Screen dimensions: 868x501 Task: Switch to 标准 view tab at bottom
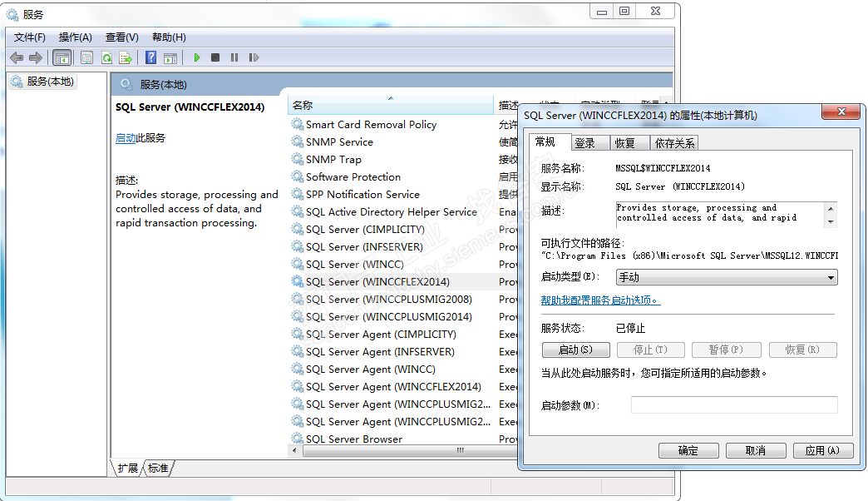coord(158,469)
